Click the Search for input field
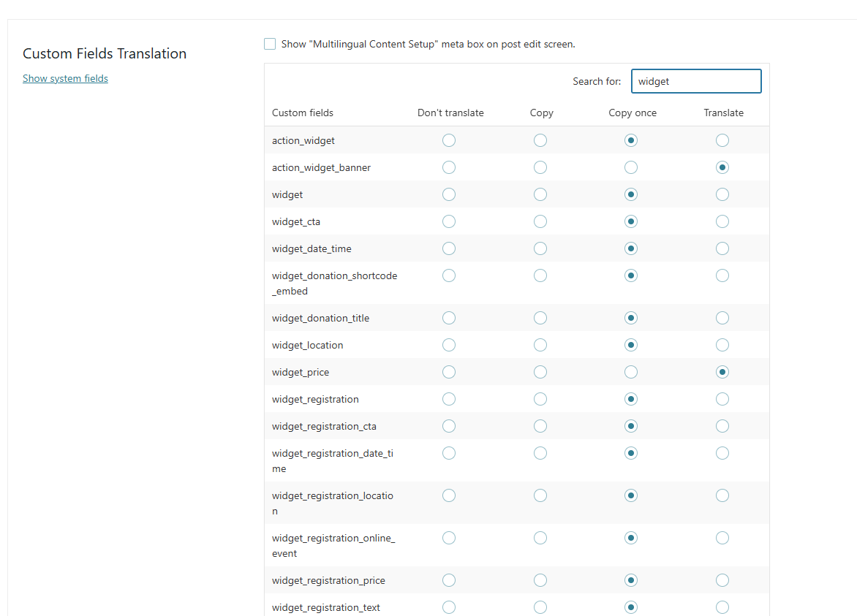 tap(695, 81)
